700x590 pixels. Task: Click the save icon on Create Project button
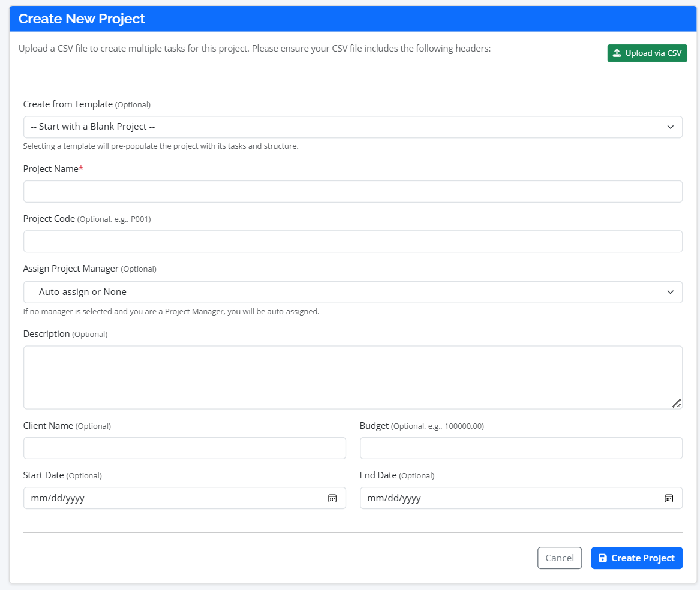[x=602, y=558]
